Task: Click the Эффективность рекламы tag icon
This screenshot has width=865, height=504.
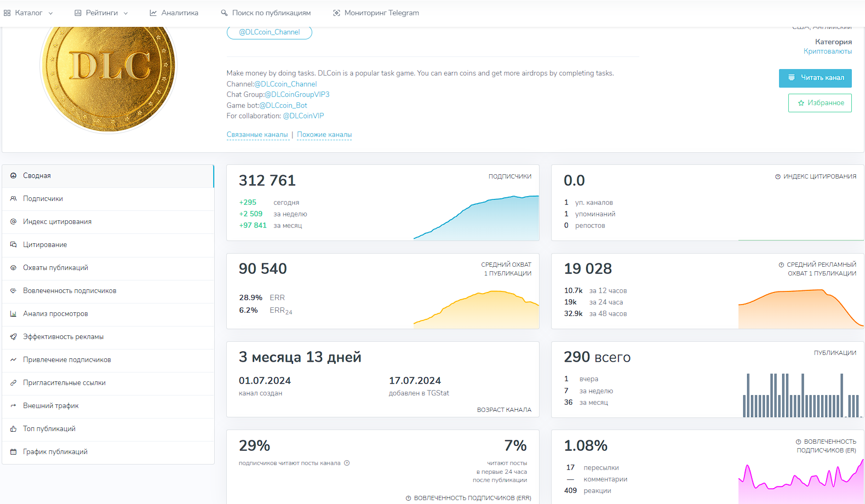Action: (x=13, y=337)
